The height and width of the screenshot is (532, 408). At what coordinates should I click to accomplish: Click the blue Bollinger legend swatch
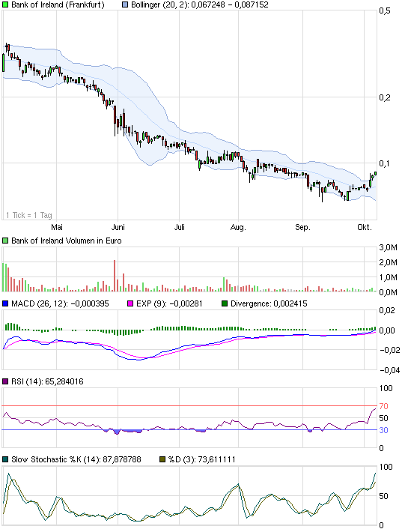pyautogui.click(x=125, y=4)
